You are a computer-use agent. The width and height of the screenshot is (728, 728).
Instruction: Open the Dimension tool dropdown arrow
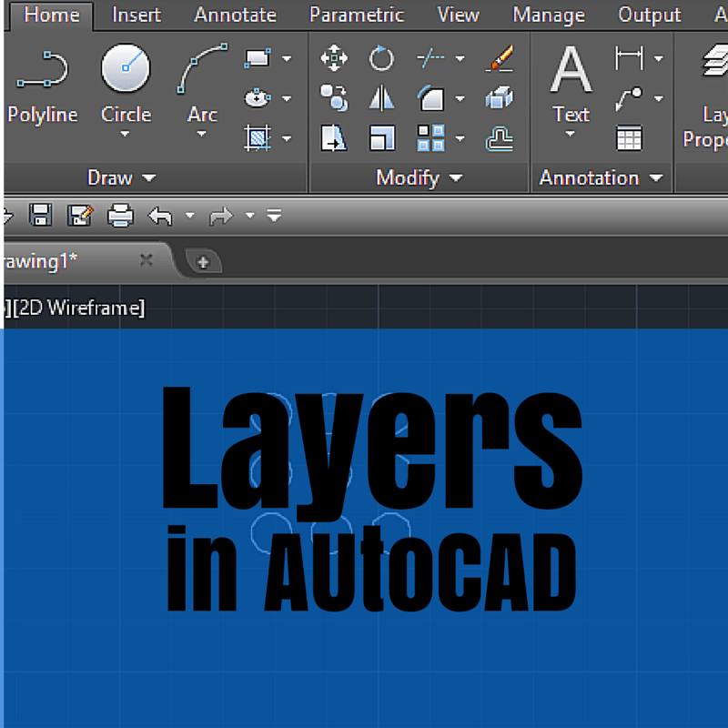click(658, 58)
